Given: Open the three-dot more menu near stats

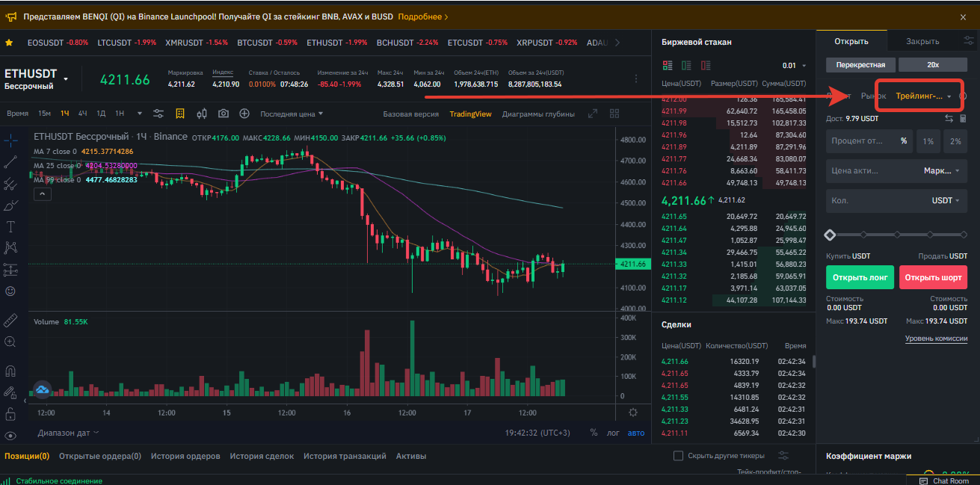Looking at the screenshot, I should tap(636, 78).
